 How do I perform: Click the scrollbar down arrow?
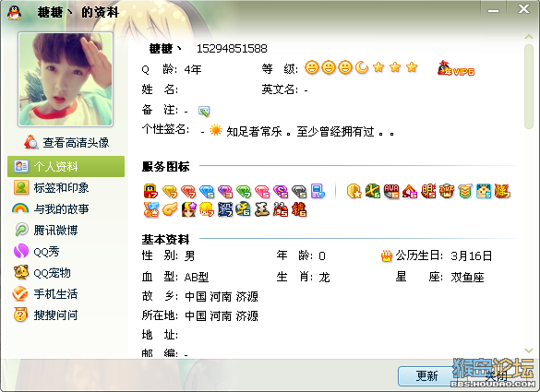[529, 350]
